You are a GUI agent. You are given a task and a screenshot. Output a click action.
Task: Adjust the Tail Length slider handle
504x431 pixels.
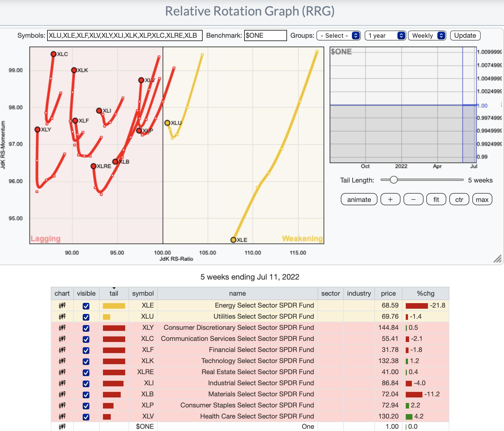click(x=394, y=180)
